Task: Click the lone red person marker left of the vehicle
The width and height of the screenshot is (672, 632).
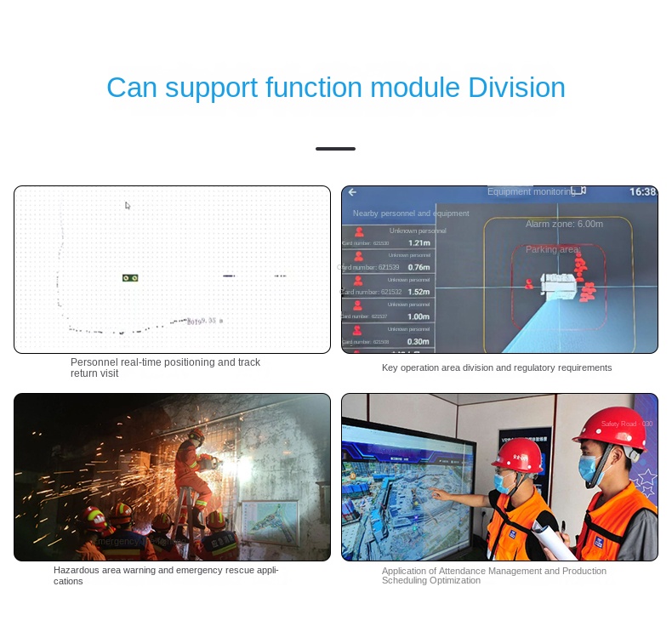Action: click(x=529, y=284)
